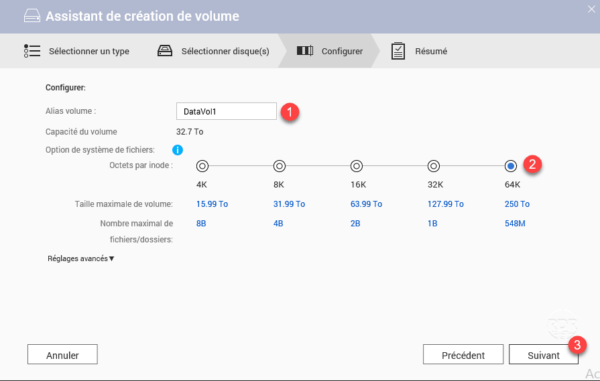This screenshot has width=600, height=381.
Task: Click the 4K inode label
Action: coord(202,185)
